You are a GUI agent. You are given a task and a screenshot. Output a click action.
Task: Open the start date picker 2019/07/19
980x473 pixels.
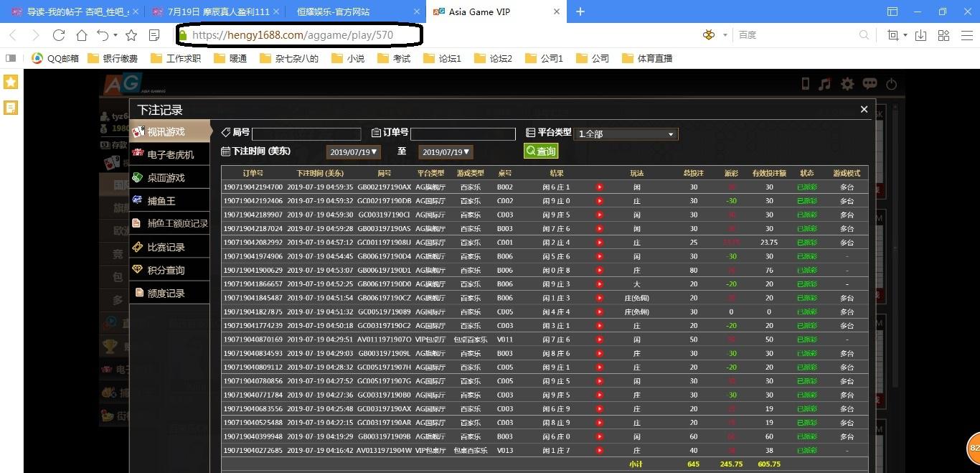tap(353, 152)
